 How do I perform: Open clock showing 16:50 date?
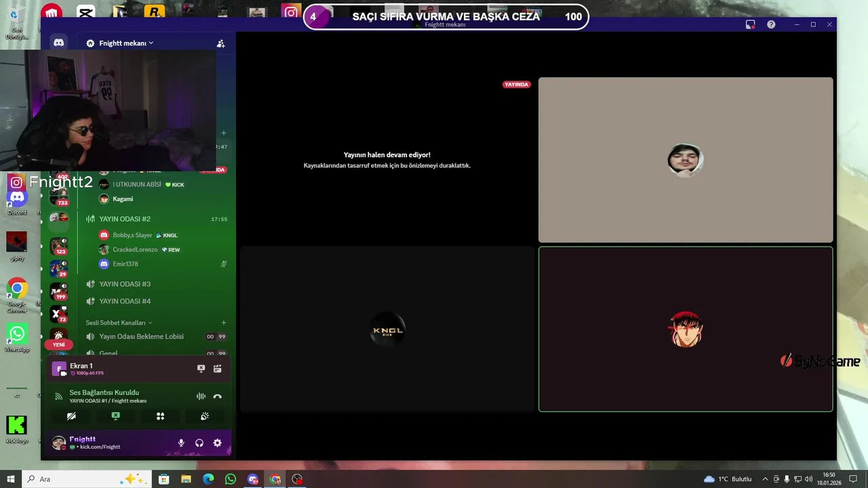tap(829, 479)
